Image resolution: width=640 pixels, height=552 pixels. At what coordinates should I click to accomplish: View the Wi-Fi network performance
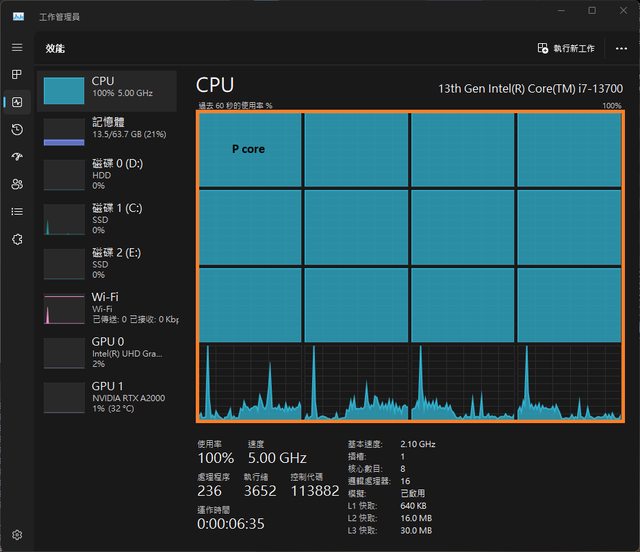click(107, 308)
